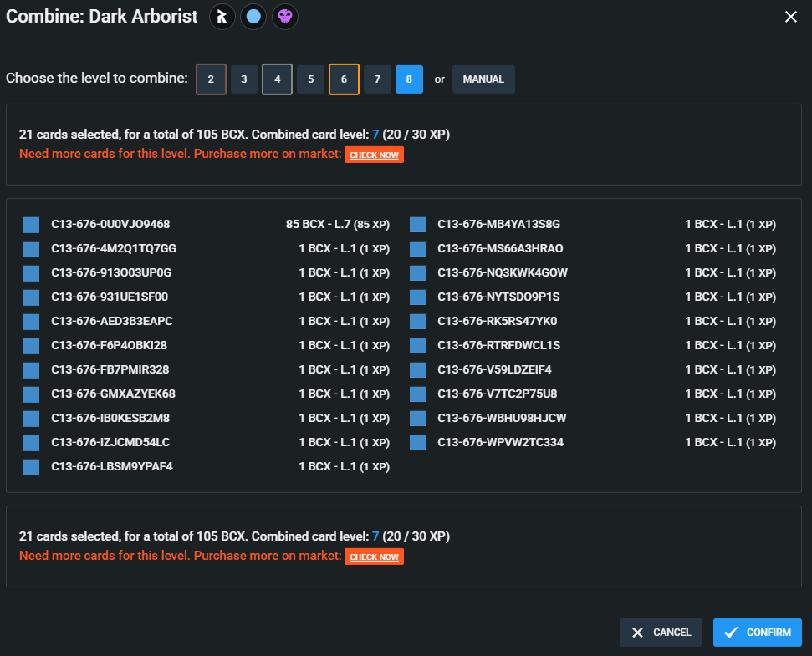
Task: Select level 8 to combine
Action: click(409, 79)
